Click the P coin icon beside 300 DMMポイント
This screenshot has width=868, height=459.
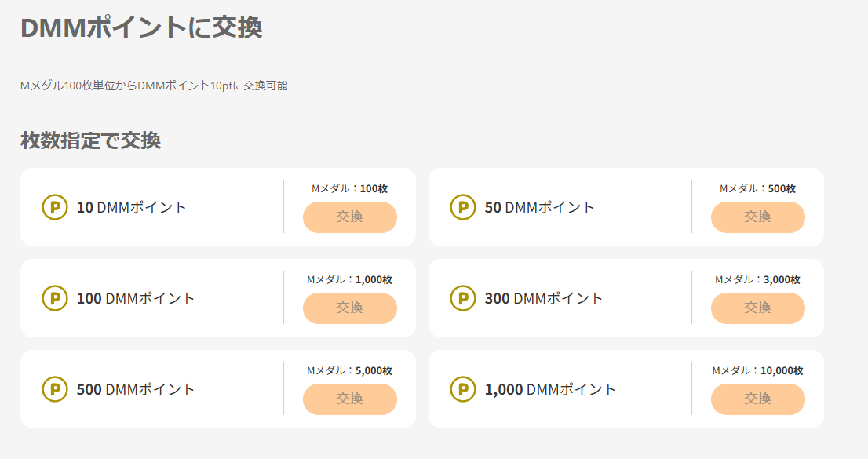coord(462,298)
